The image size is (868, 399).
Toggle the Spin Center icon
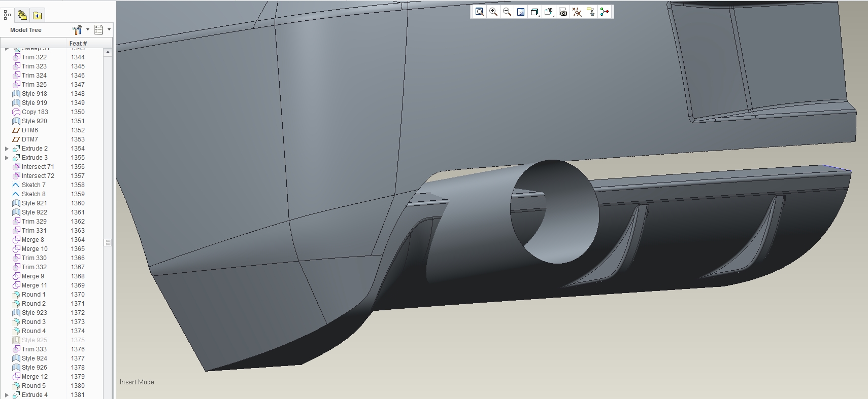point(605,12)
